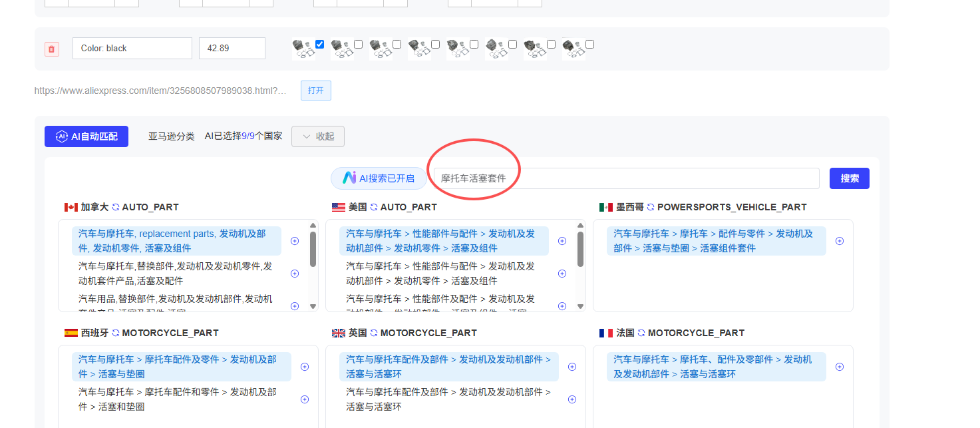Click the red trash delete icon
980x428 pixels.
click(52, 49)
